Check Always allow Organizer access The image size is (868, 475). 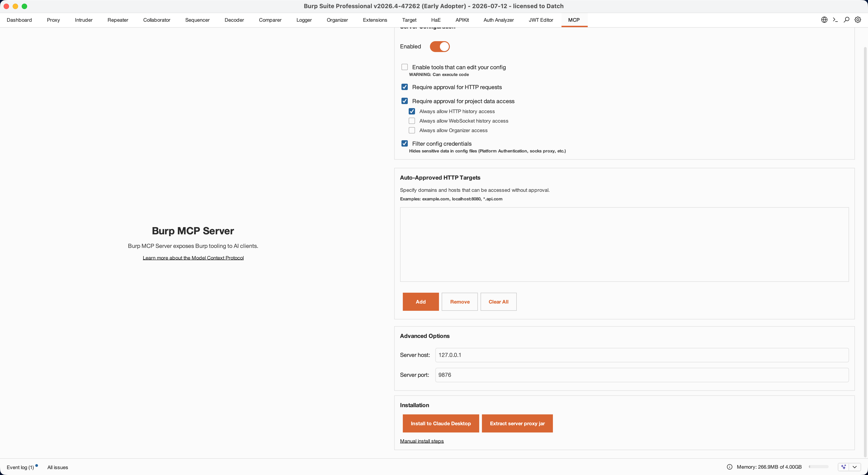[x=412, y=131]
